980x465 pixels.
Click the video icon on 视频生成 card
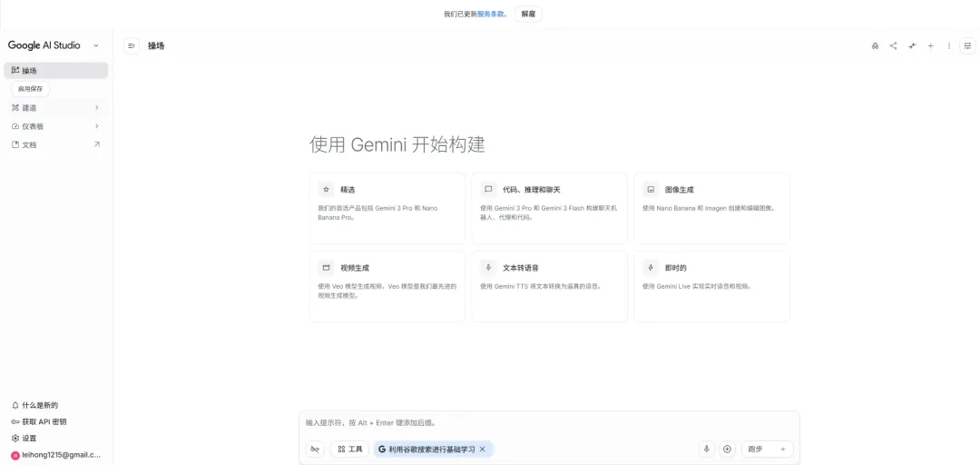(x=326, y=267)
